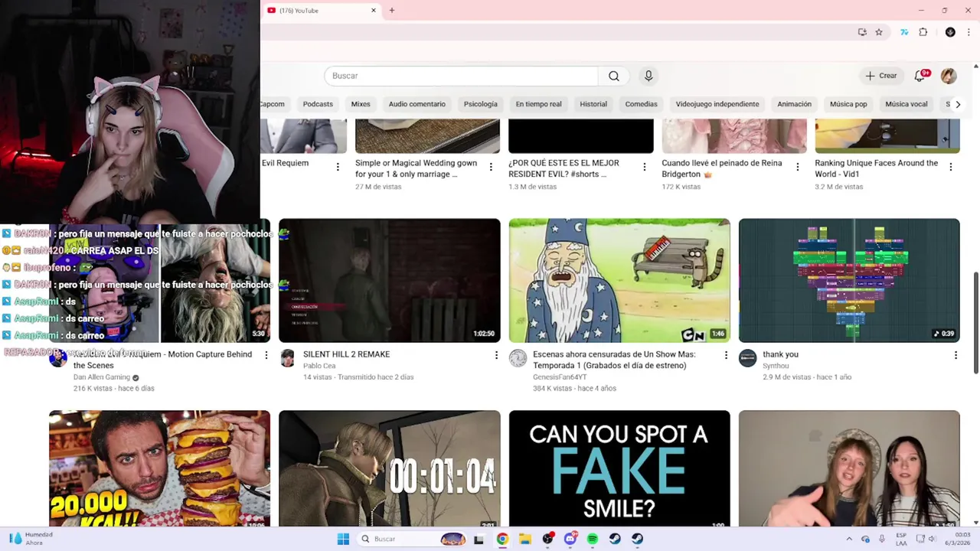Open the blue translator extension icon
The height and width of the screenshot is (551, 980).
pos(904,32)
